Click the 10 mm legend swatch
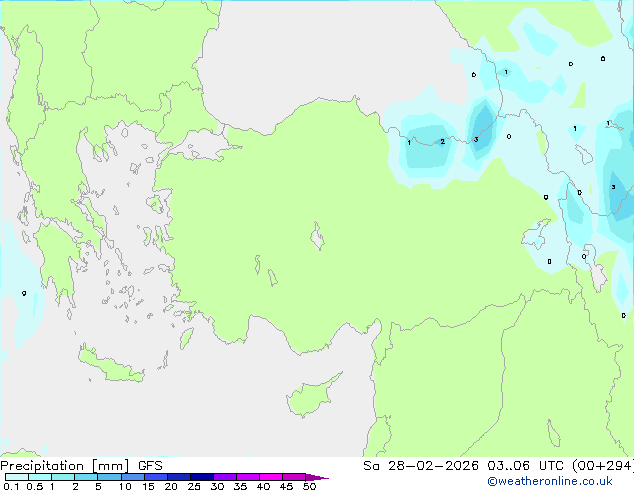The height and width of the screenshot is (490, 634). coord(133,477)
